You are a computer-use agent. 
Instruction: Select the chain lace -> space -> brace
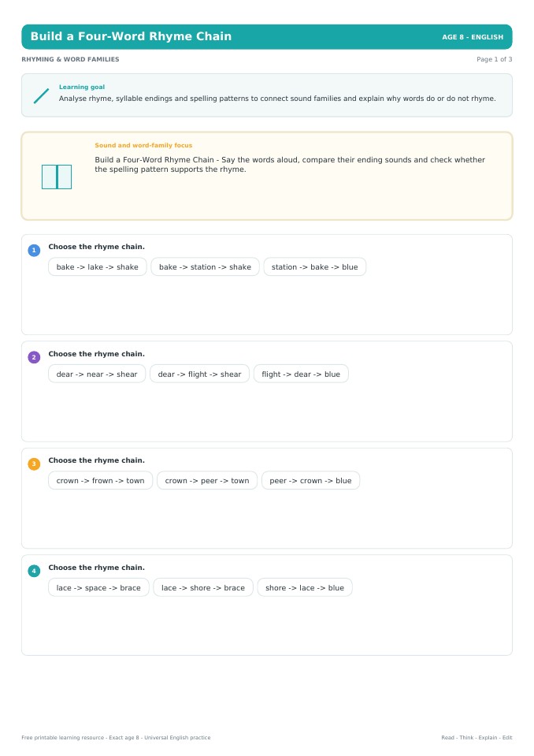coord(98,587)
